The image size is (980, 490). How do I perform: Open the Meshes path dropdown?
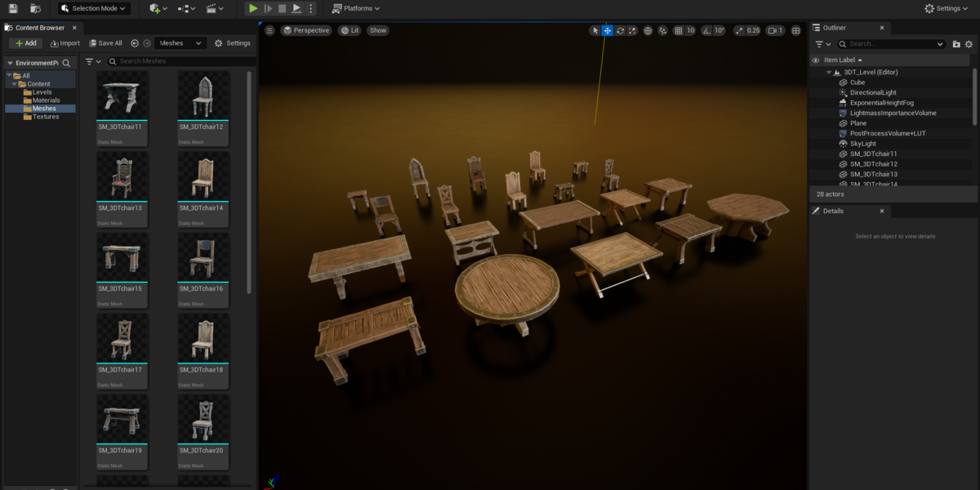pos(180,43)
